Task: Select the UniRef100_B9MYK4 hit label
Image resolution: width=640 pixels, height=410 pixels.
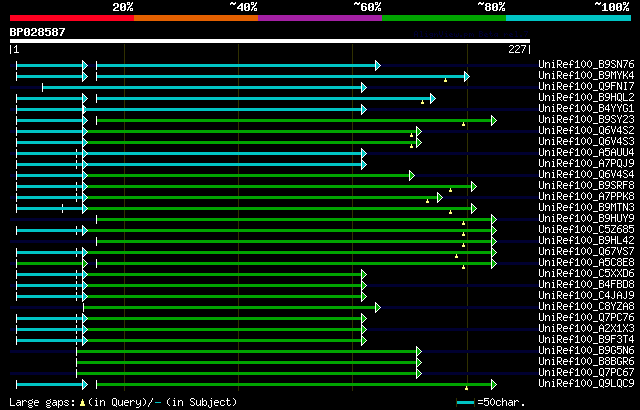Action: [586, 75]
